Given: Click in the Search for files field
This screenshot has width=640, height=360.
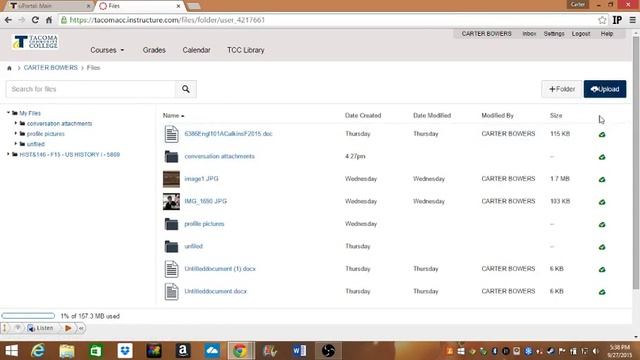Looking at the screenshot, I should (x=91, y=89).
